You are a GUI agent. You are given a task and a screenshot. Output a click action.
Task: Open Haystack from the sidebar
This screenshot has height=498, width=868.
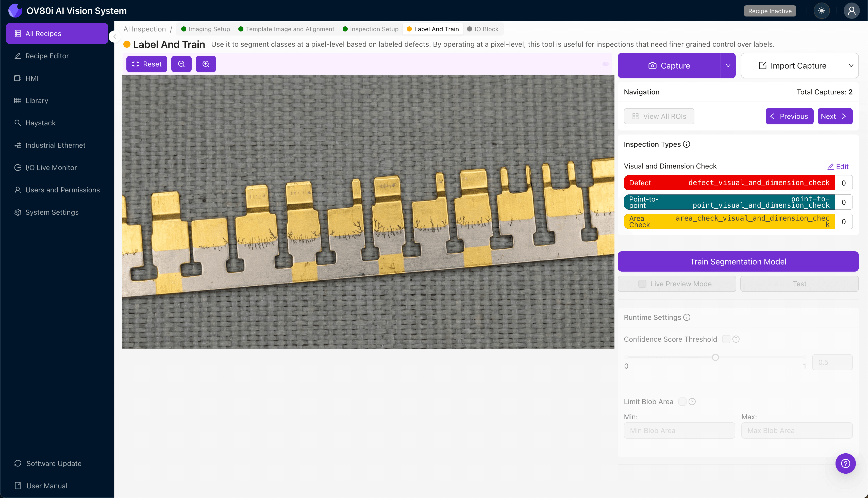pos(40,123)
